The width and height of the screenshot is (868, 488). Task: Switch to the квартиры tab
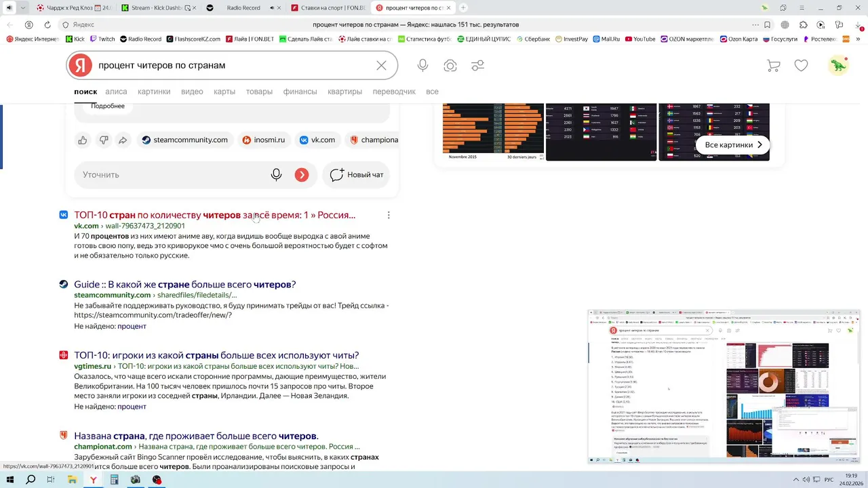pyautogui.click(x=344, y=91)
